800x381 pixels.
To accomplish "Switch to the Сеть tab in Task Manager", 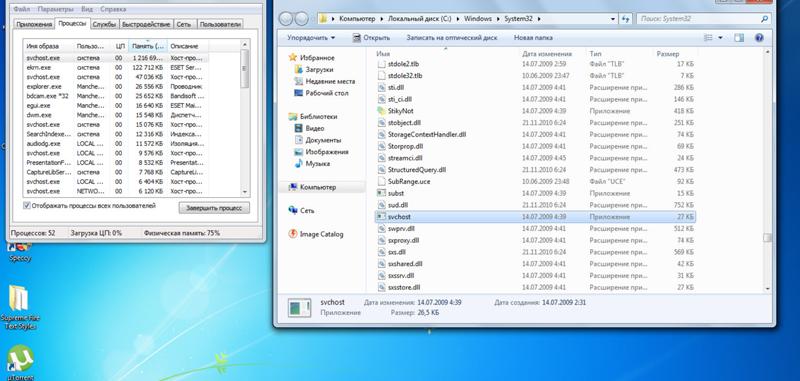I will pyautogui.click(x=184, y=24).
